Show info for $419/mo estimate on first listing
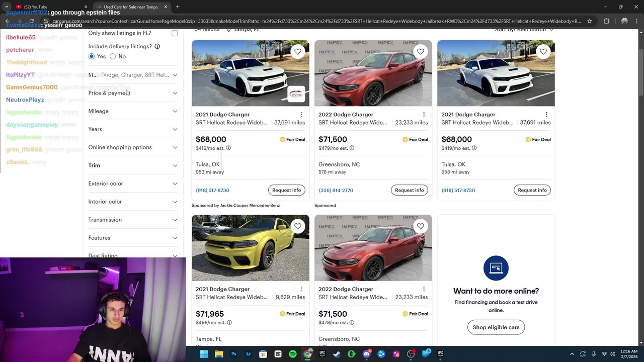This screenshot has width=644, height=362. click(228, 148)
